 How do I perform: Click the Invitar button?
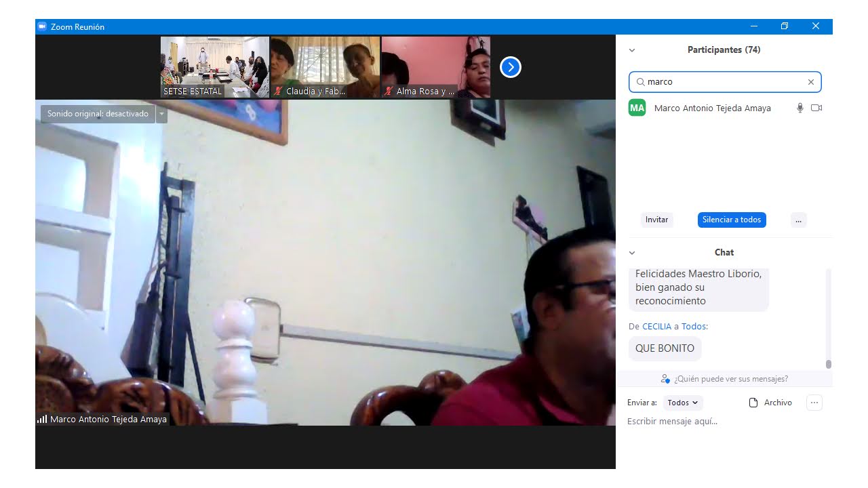point(656,220)
